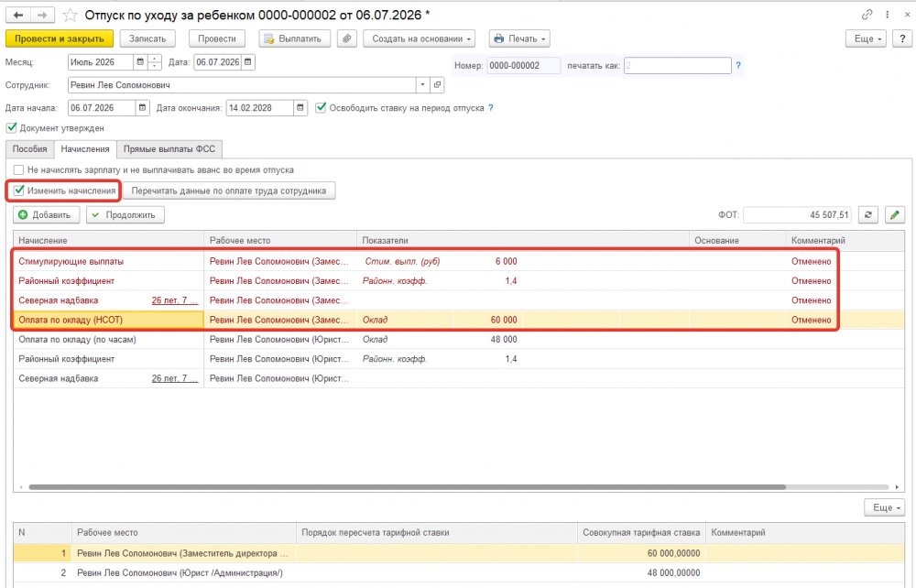Click help mark next to Освободить ставку
Screen dimensions: 916x588
click(491, 108)
